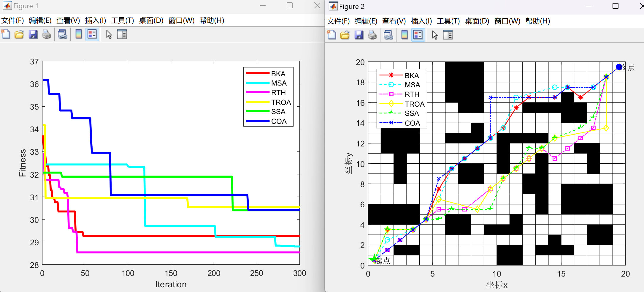Expand the 工具(T) menu in Figure 2
The height and width of the screenshot is (292, 644).
(448, 21)
